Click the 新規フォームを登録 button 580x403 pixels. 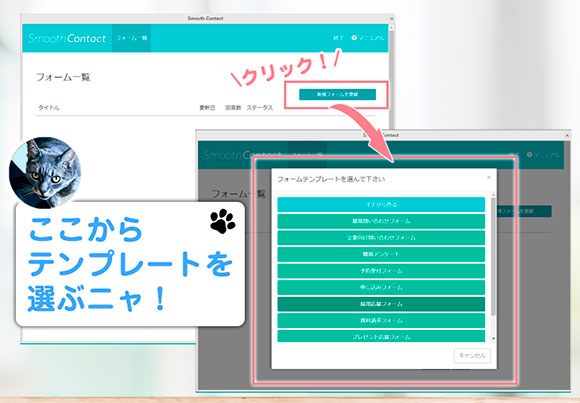point(337,94)
